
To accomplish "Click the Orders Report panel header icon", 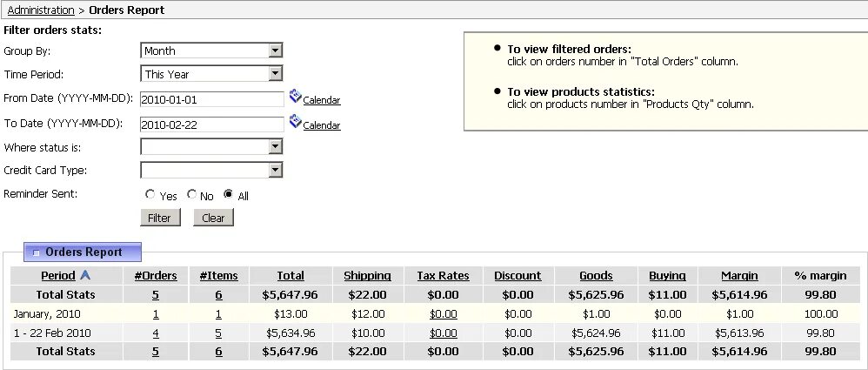I will pos(36,252).
